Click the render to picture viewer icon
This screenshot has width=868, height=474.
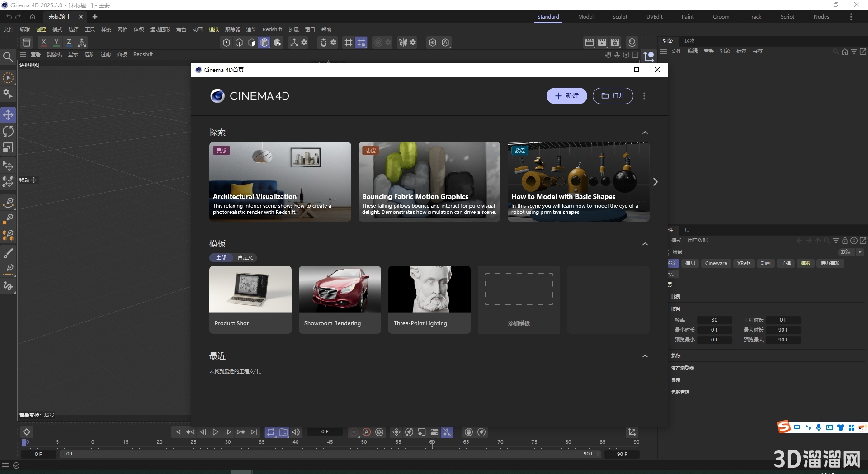pos(602,43)
